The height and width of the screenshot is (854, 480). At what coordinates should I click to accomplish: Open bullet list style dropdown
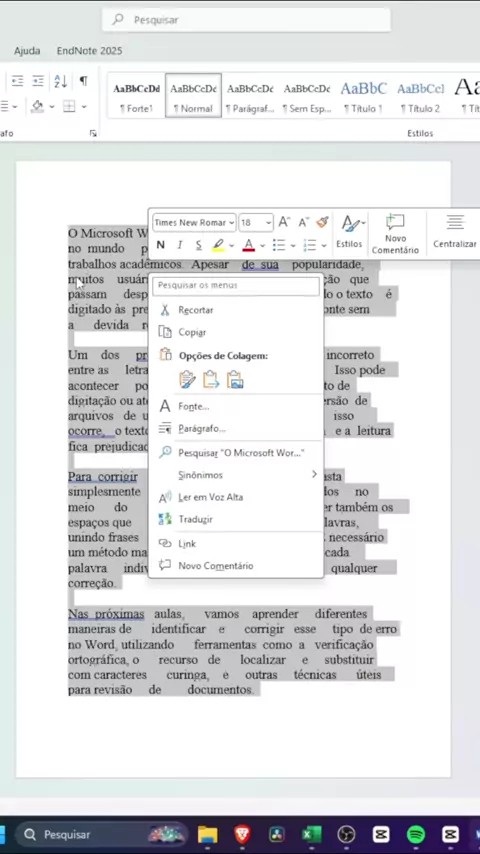coord(293,246)
